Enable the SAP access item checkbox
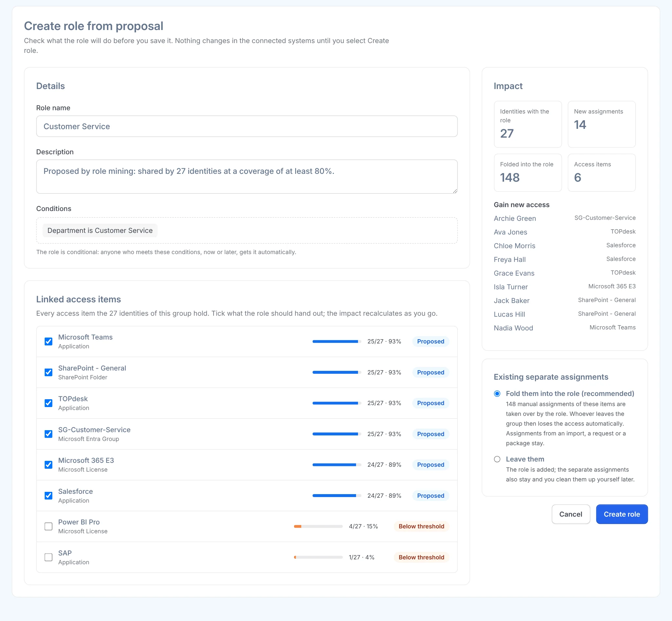Screen dimensions: 672x621 point(48,557)
